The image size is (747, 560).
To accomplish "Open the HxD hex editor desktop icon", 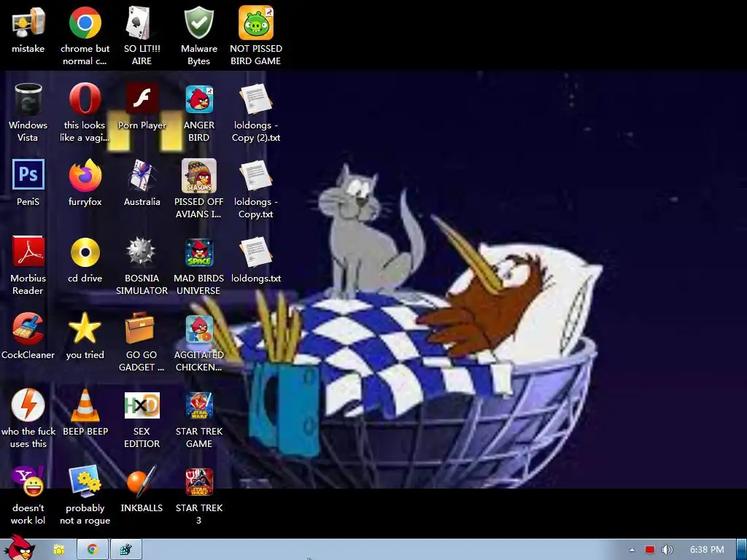I will click(142, 405).
